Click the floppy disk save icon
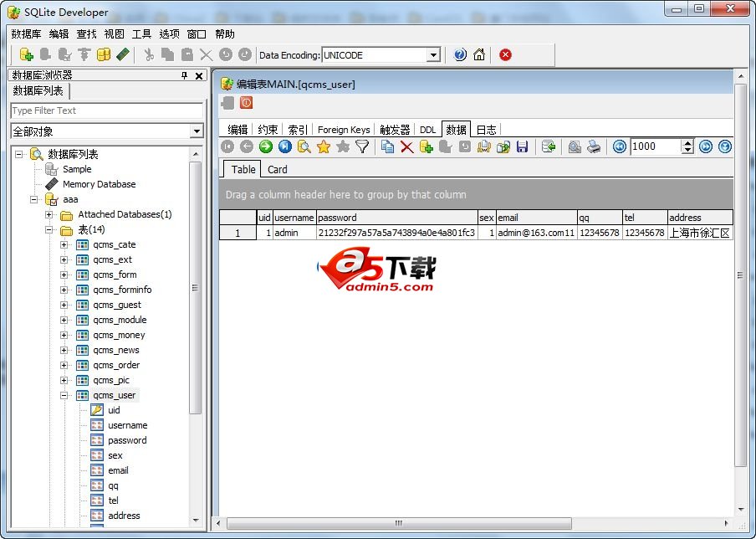The image size is (756, 539). [522, 146]
